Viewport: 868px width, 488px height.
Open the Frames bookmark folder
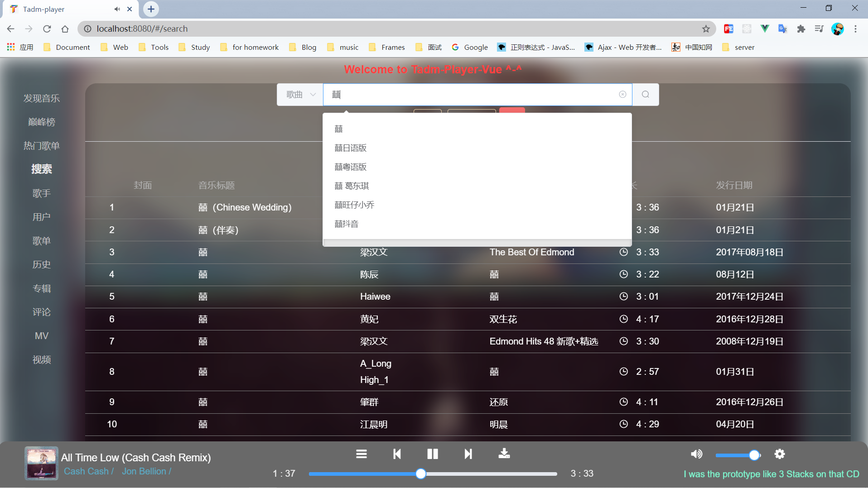click(387, 47)
